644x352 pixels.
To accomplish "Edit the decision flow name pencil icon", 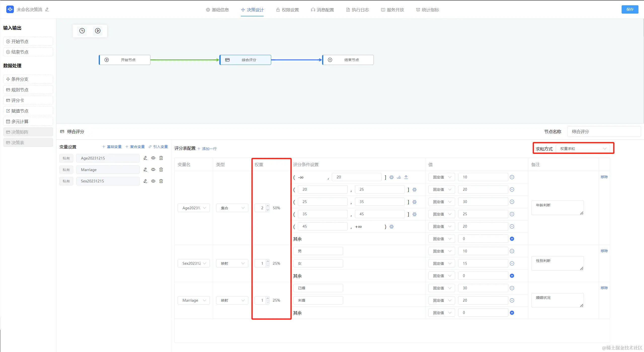I will coord(47,10).
